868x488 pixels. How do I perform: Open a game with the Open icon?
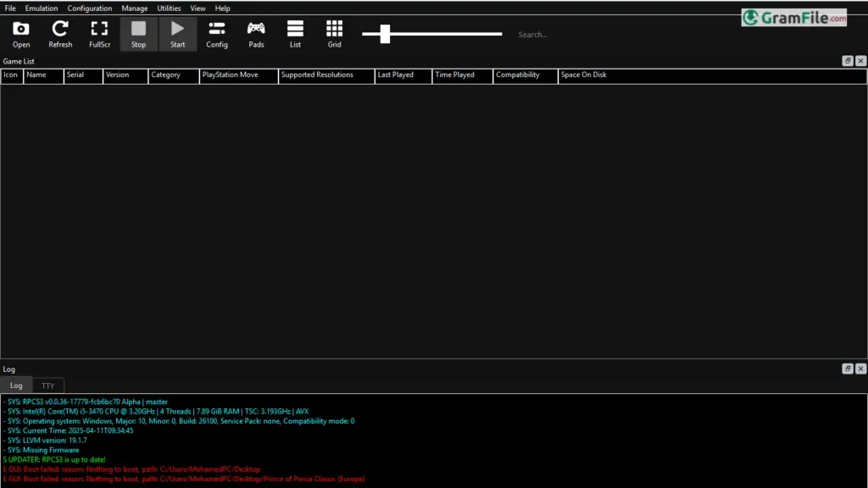point(21,34)
